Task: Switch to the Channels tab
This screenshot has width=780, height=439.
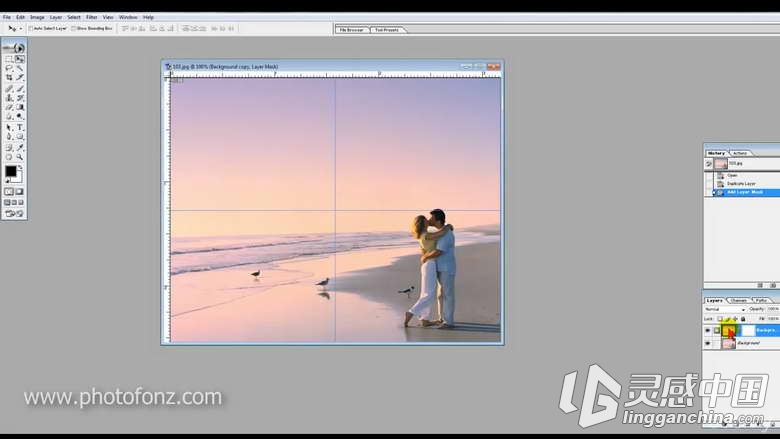Action: 739,300
